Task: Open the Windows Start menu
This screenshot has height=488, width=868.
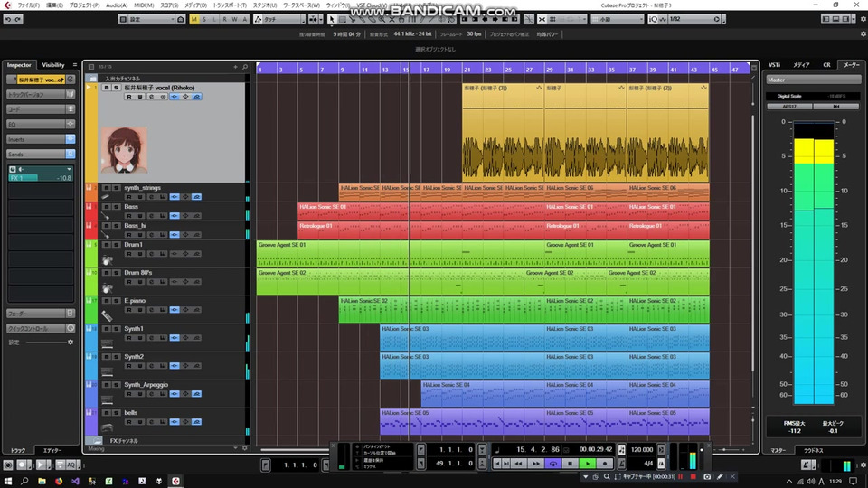Action: point(8,482)
